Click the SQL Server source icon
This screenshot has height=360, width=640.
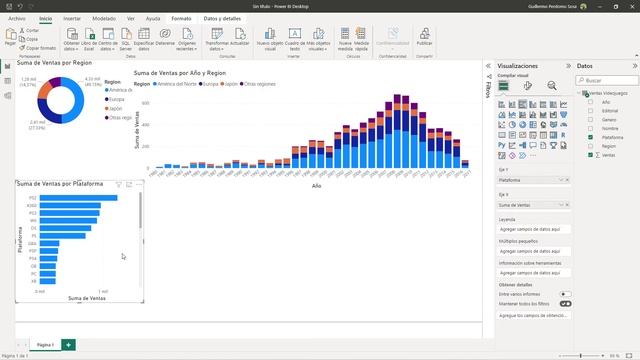click(x=126, y=34)
